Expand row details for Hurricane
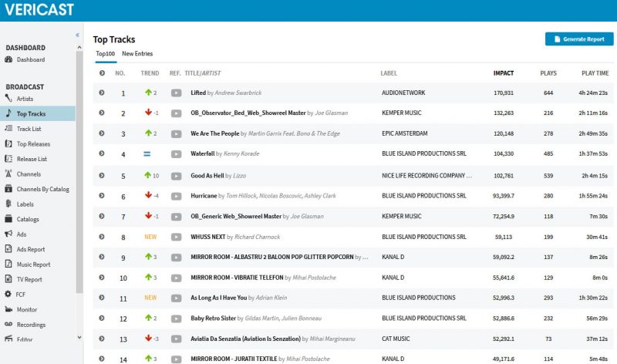 (102, 196)
